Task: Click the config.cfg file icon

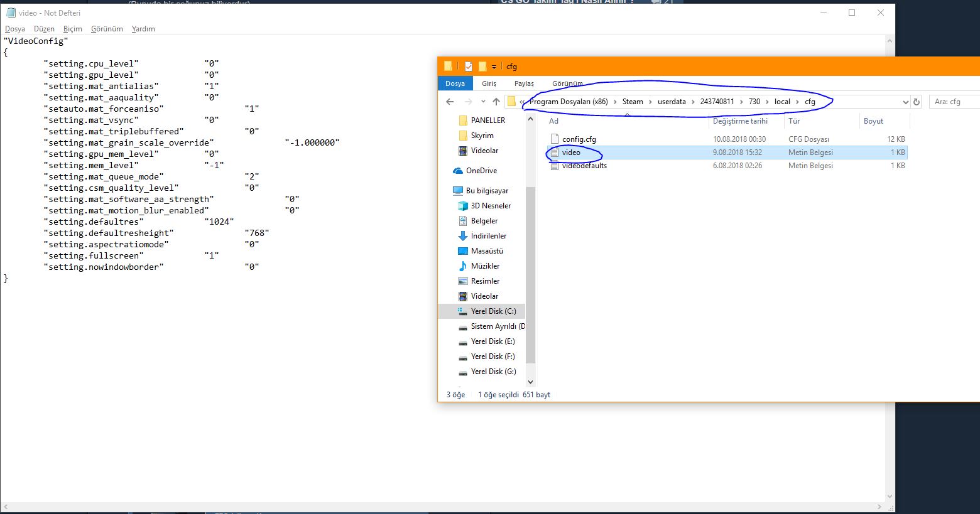Action: tap(554, 139)
